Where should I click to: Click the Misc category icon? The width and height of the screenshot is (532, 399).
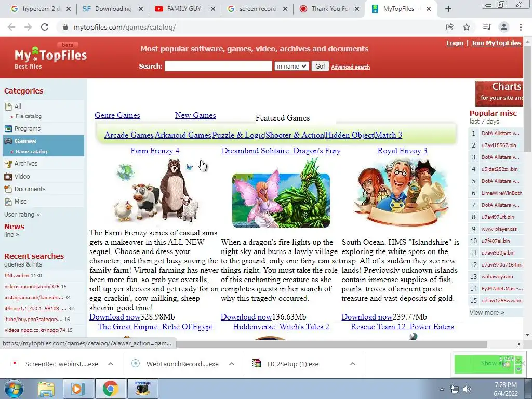point(8,202)
